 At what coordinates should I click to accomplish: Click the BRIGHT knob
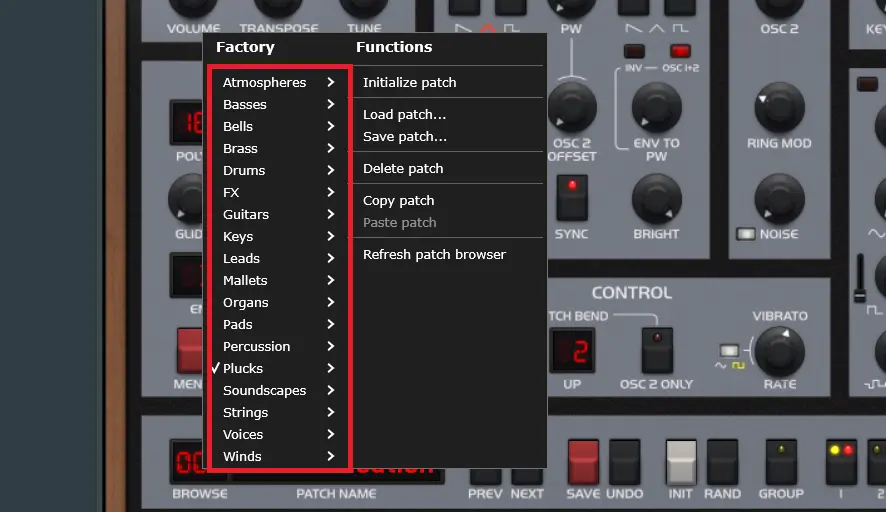656,199
